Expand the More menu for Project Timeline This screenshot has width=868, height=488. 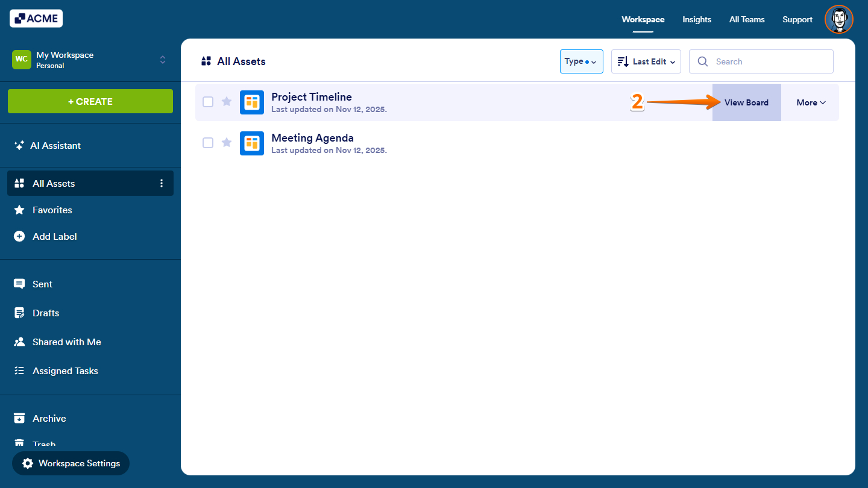tap(810, 102)
